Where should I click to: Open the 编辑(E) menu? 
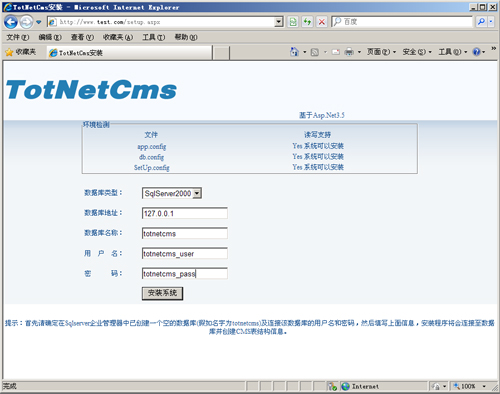[x=50, y=37]
